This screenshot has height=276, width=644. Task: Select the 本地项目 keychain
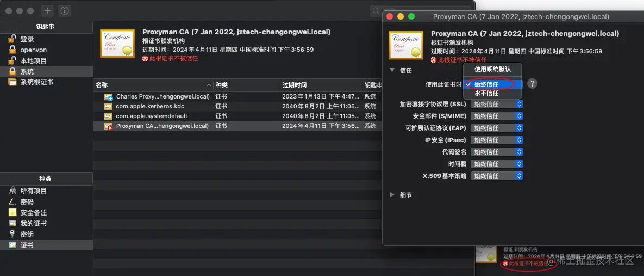[46, 60]
